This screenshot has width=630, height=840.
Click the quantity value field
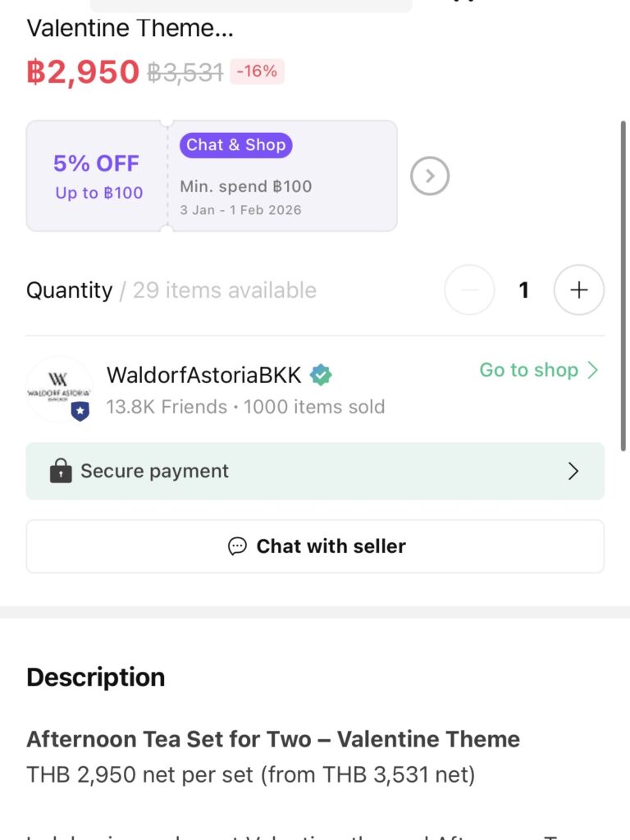[x=524, y=290]
